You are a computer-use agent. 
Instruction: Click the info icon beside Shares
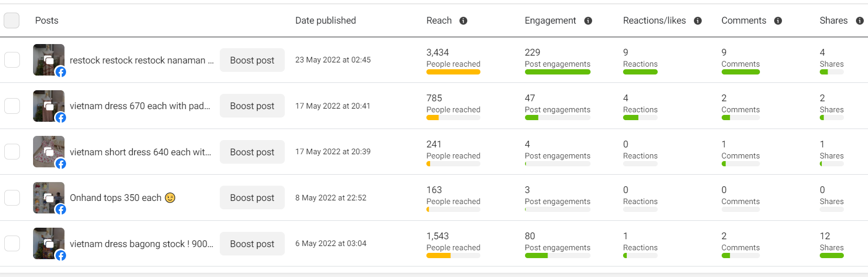[x=860, y=21]
